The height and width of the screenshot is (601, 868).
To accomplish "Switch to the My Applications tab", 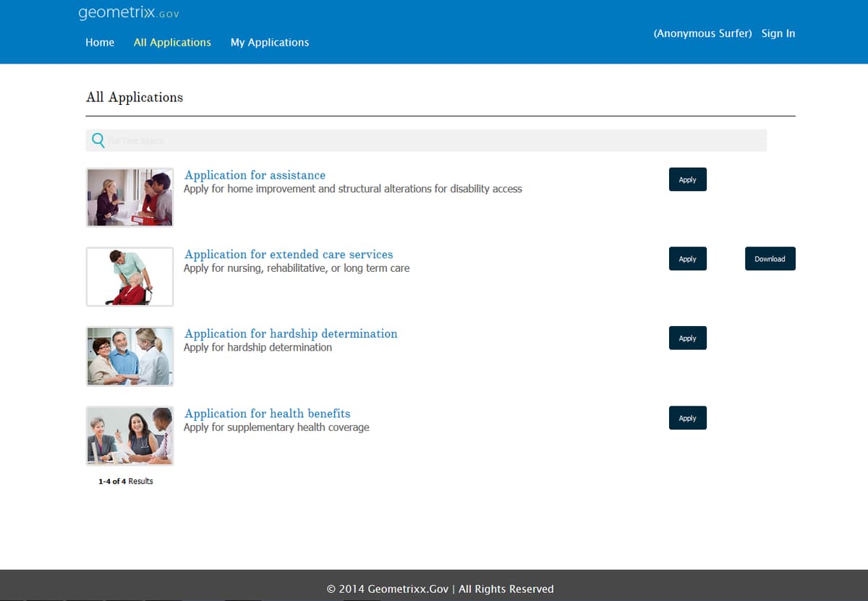I will [270, 43].
